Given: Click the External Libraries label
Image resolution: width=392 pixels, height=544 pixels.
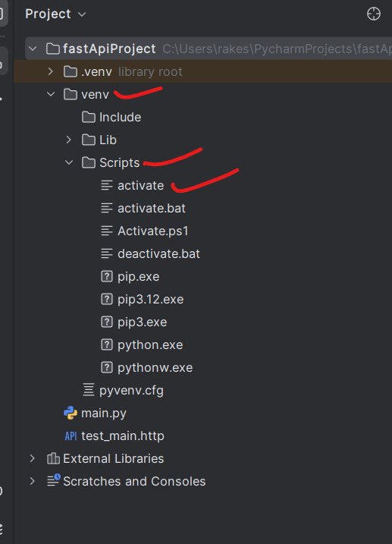Looking at the screenshot, I should pos(113,459).
